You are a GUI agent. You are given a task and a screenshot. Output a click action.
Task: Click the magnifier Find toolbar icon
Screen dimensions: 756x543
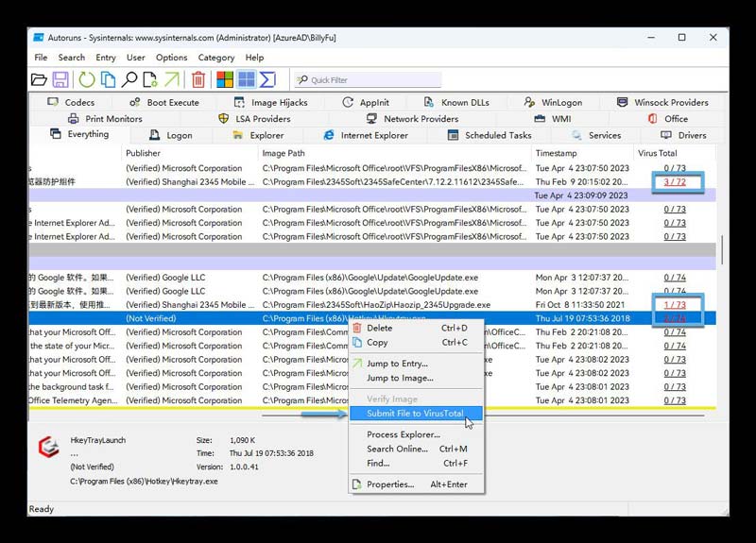pyautogui.click(x=129, y=79)
